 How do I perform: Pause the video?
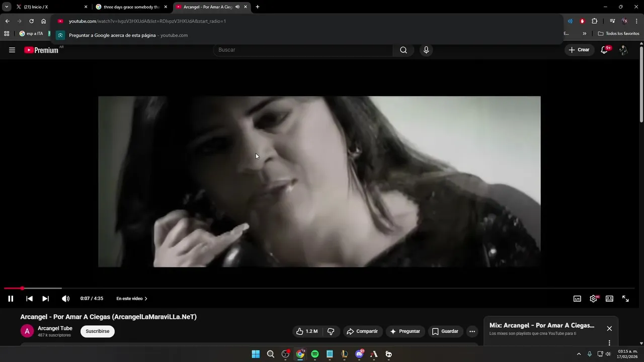(x=11, y=299)
